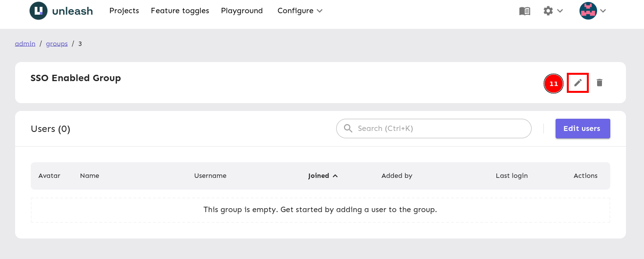Follow the groups breadcrumb link

pyautogui.click(x=57, y=43)
